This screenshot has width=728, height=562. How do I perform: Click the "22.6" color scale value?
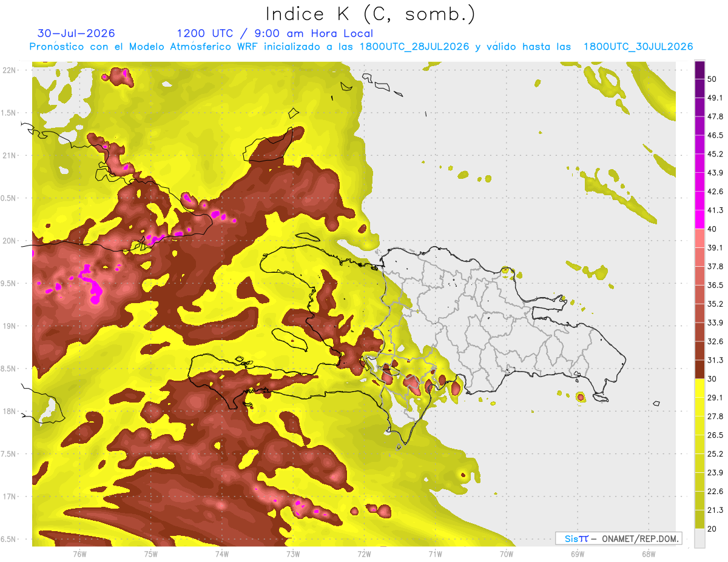[715, 491]
